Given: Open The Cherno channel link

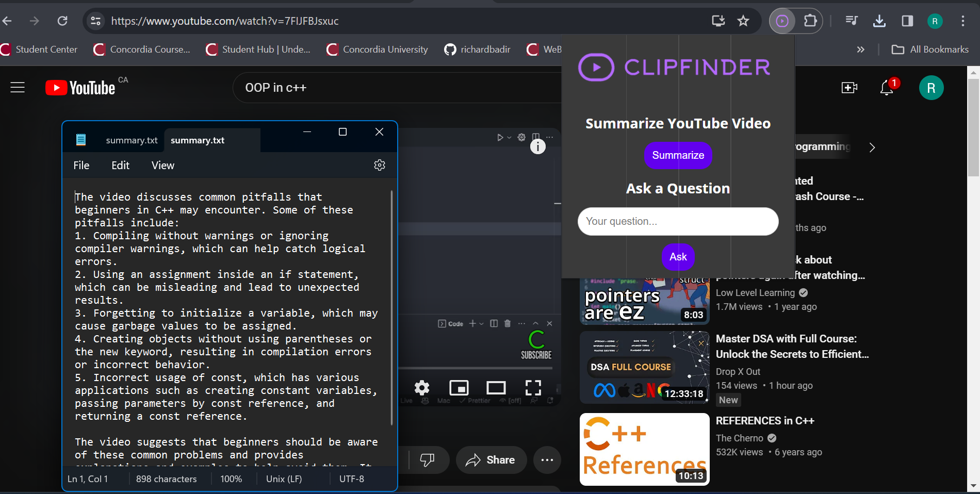Looking at the screenshot, I should 740,438.
